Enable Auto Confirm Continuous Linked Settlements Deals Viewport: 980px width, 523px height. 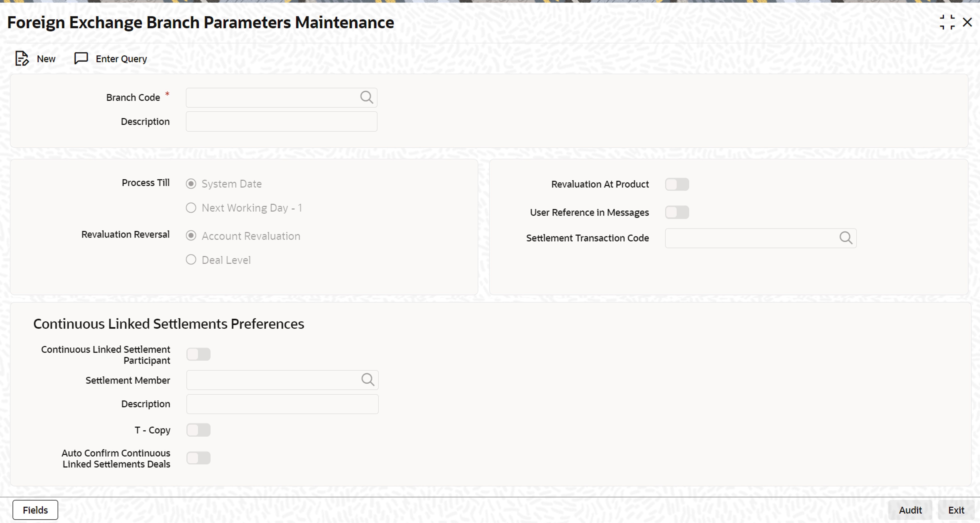199,458
